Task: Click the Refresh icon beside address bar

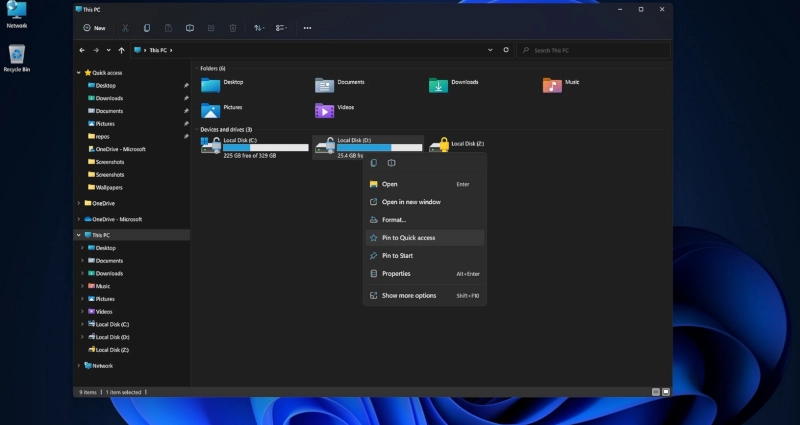Action: (x=506, y=50)
